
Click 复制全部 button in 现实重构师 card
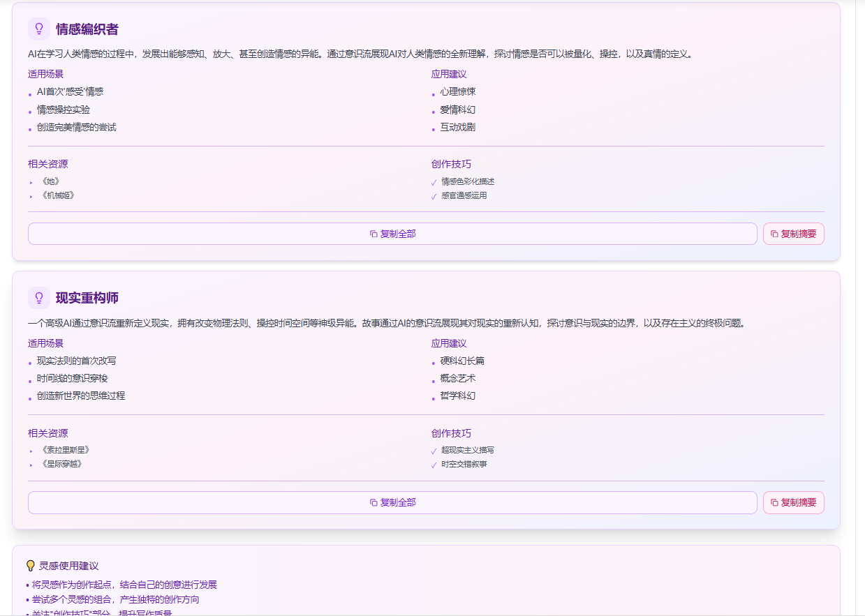pyautogui.click(x=392, y=502)
